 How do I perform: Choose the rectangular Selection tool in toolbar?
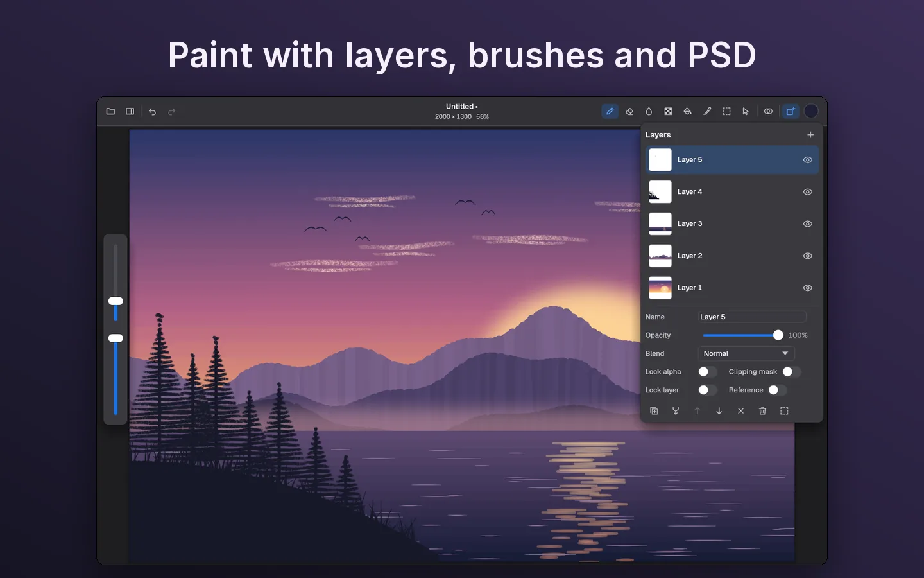pos(726,111)
